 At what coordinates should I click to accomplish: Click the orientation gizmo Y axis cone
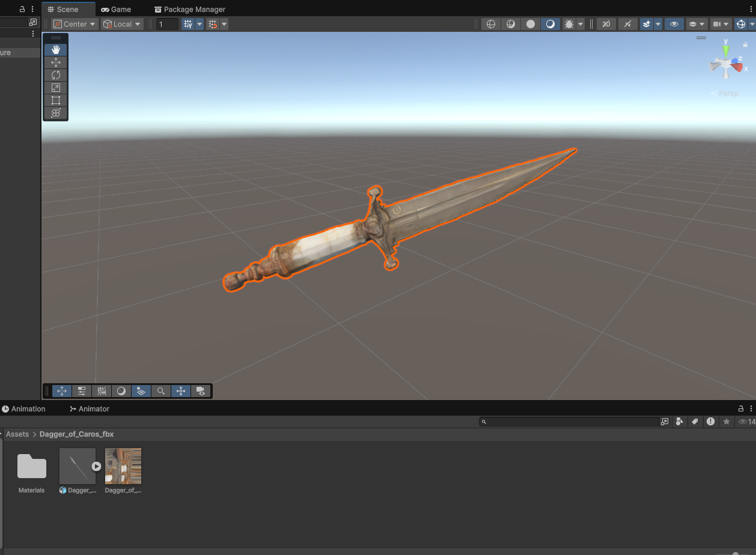(x=726, y=49)
